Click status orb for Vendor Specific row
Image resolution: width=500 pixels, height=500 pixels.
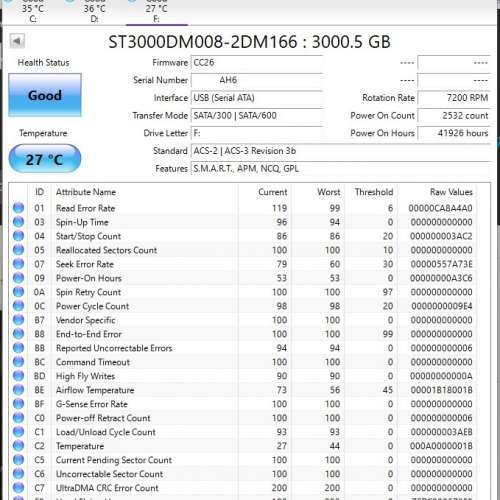[x=19, y=320]
